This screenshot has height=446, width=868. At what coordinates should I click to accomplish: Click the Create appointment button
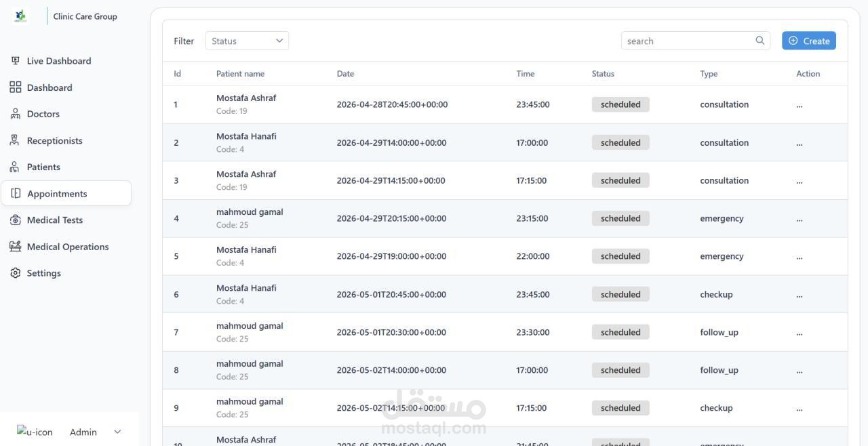coord(809,41)
